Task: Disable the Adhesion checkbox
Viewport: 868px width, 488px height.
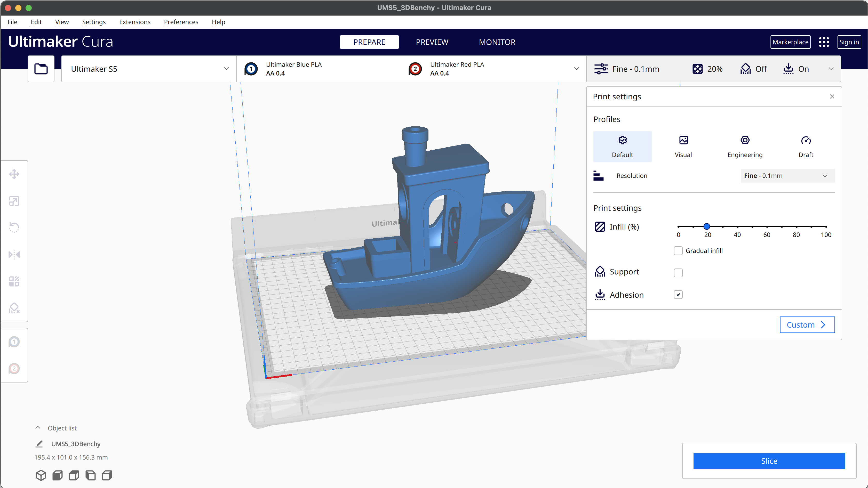Action: (x=678, y=294)
